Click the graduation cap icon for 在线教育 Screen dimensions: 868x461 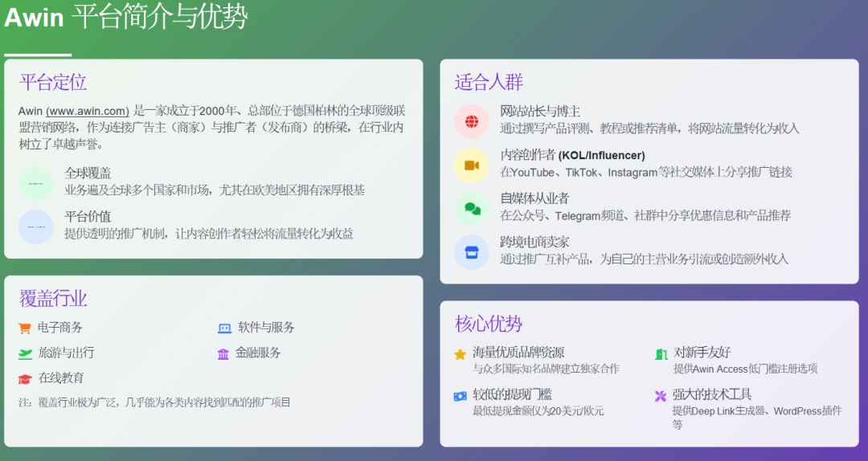(25, 379)
